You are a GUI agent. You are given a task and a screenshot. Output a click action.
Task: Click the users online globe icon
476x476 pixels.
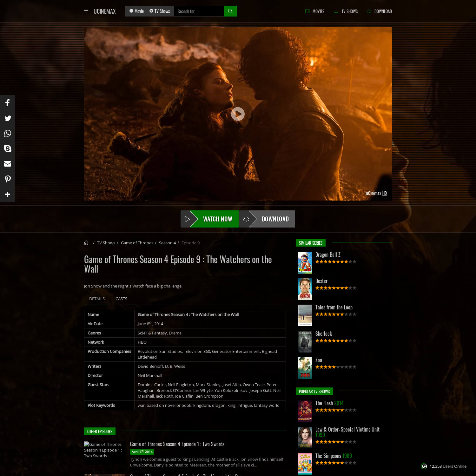(424, 466)
